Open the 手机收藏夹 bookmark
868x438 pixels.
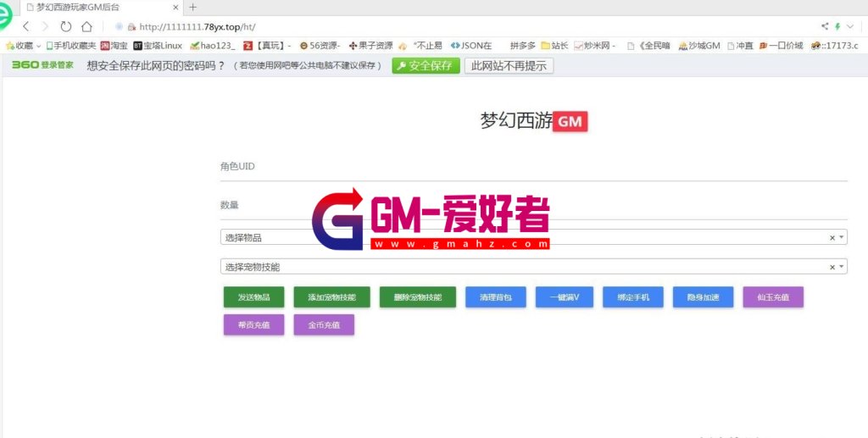70,46
